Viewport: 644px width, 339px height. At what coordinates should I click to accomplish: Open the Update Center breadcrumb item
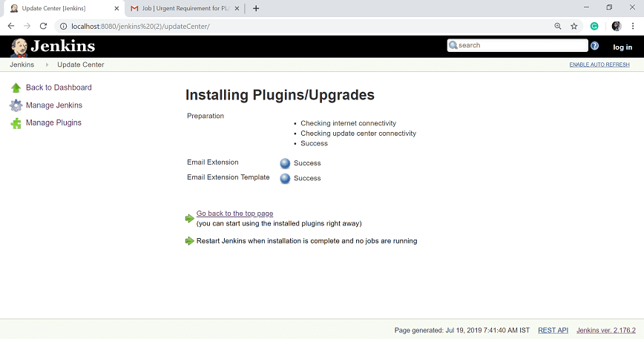pos(80,65)
